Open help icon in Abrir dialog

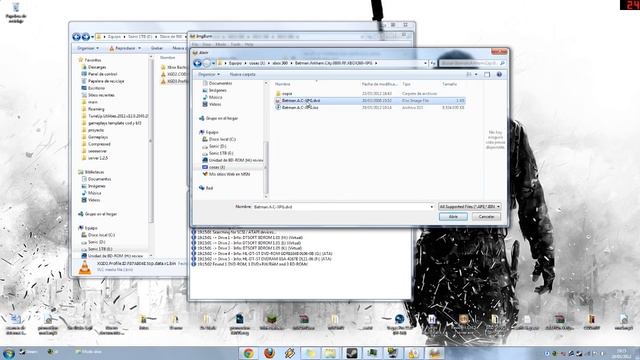pyautogui.click(x=499, y=74)
